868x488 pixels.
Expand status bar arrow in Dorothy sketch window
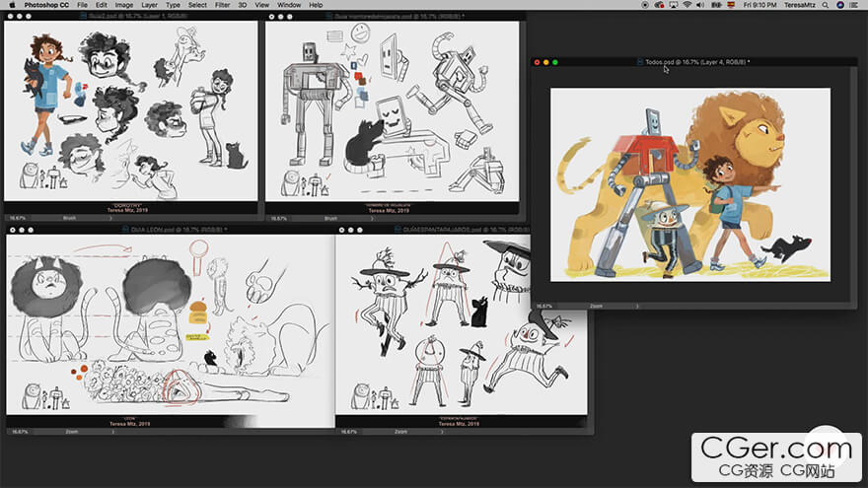point(110,218)
